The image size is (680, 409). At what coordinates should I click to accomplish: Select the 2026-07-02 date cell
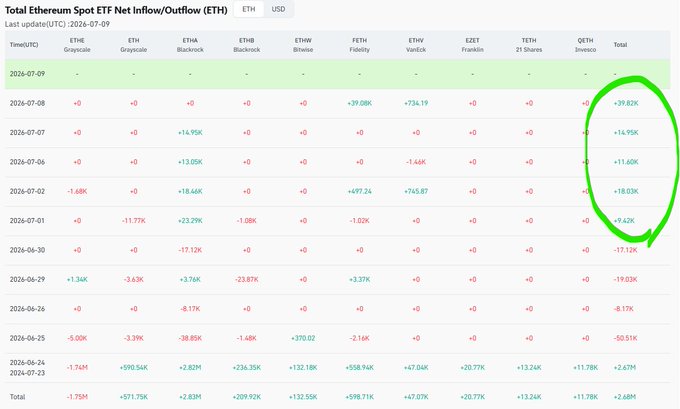click(27, 191)
